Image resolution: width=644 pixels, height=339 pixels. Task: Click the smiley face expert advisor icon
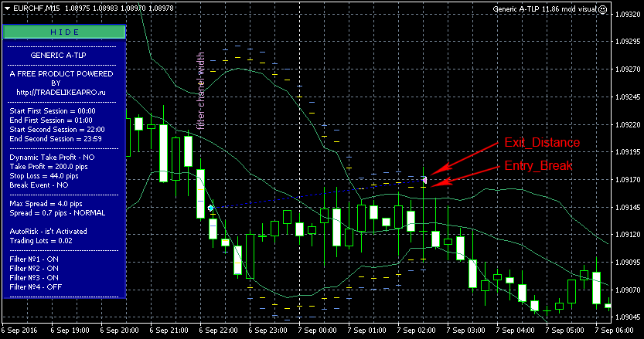coord(602,9)
